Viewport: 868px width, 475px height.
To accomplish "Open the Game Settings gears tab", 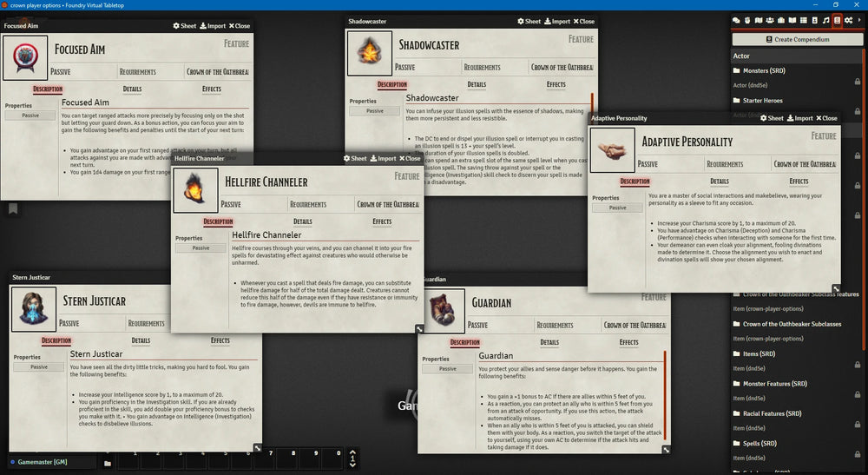I will tap(848, 20).
